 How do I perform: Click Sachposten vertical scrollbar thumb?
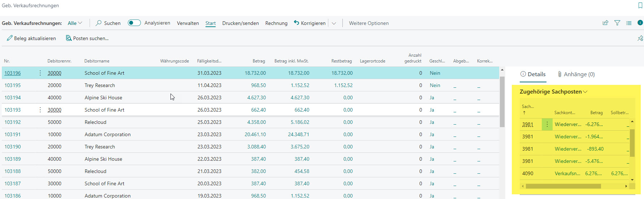(x=632, y=143)
